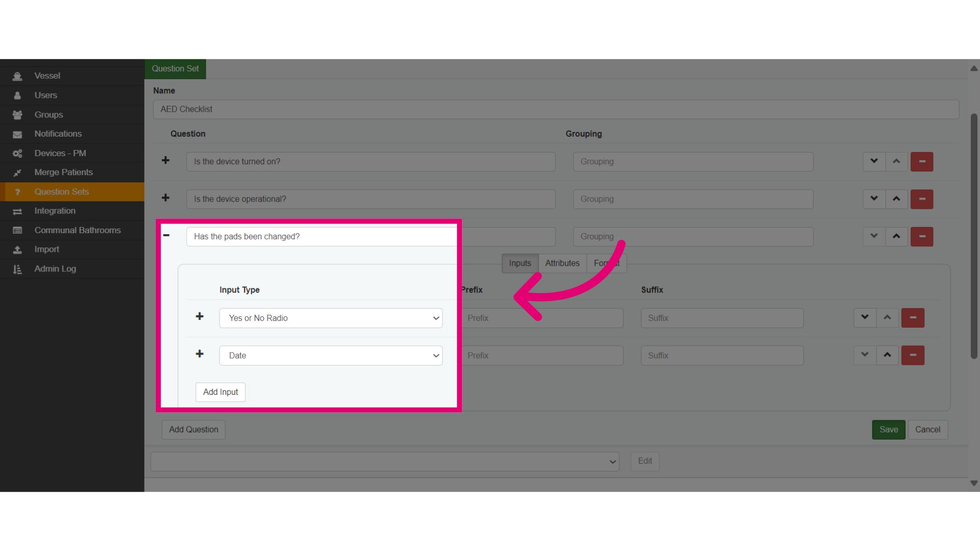Click the scrollbar up arrow

[974, 68]
